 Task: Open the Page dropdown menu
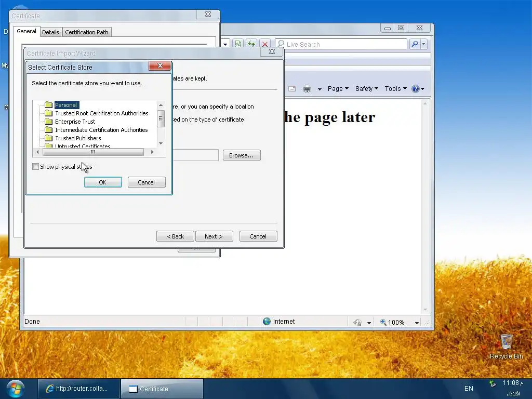tap(338, 88)
